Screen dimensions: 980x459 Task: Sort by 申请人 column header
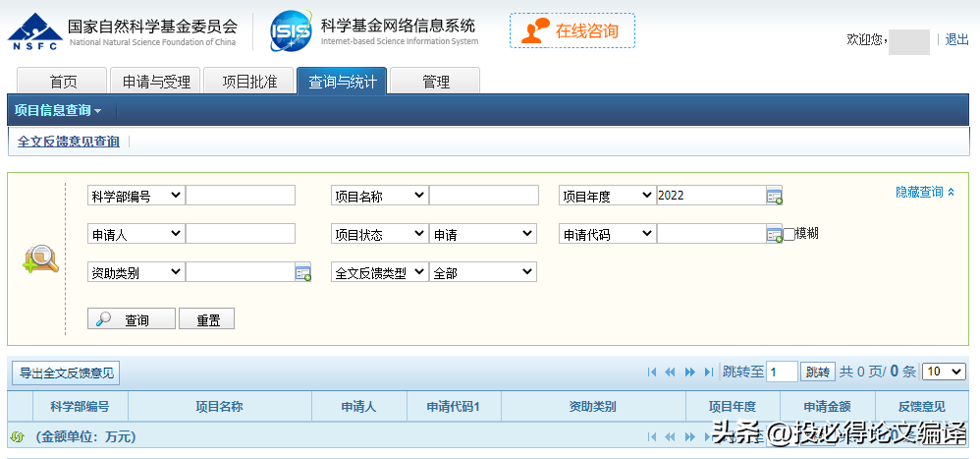click(x=358, y=407)
